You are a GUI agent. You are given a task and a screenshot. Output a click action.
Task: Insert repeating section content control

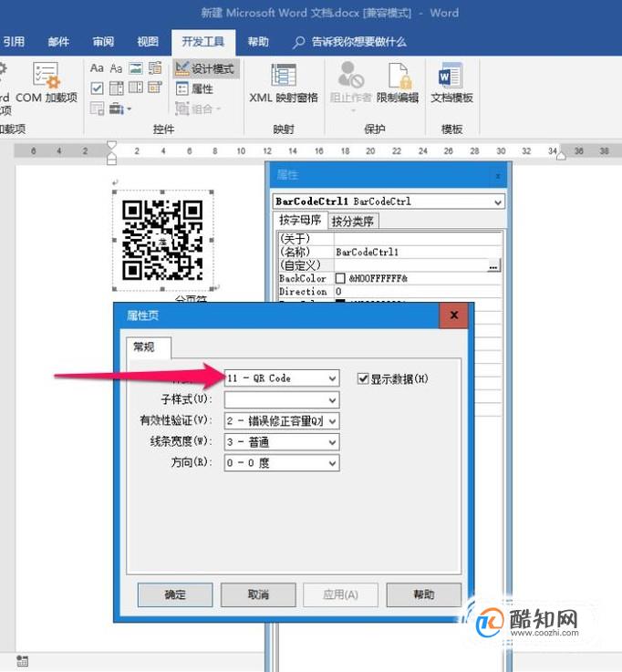(x=97, y=109)
